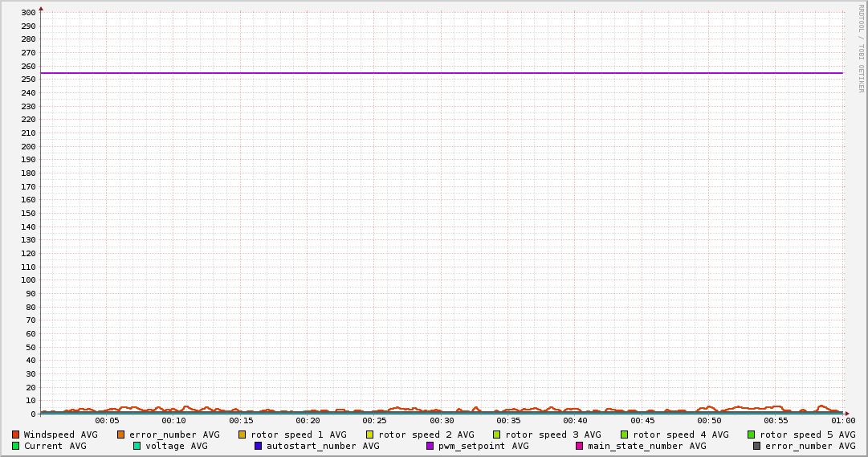Click the purple pwm_setpoint line on graph
The image size is (868, 457).
[x=442, y=73]
